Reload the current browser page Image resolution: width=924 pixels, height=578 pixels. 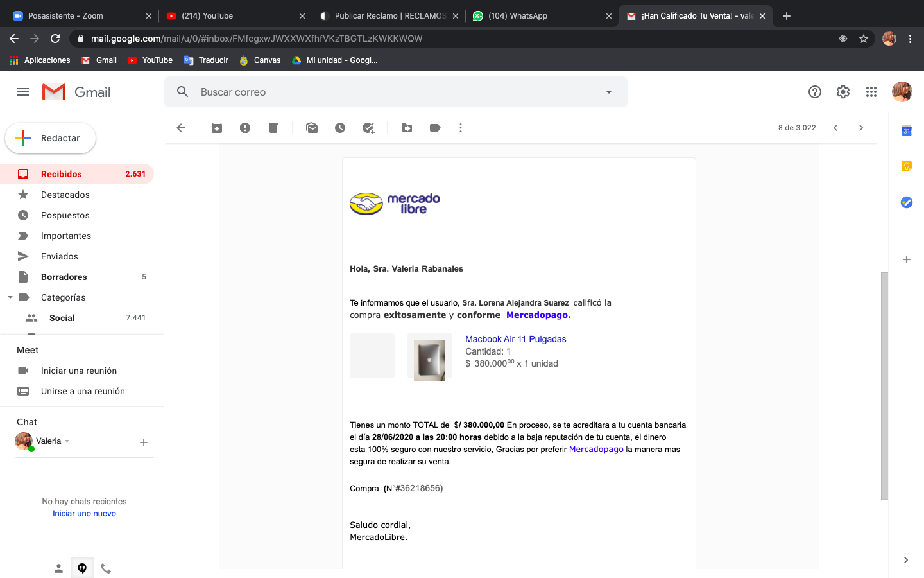pos(55,39)
